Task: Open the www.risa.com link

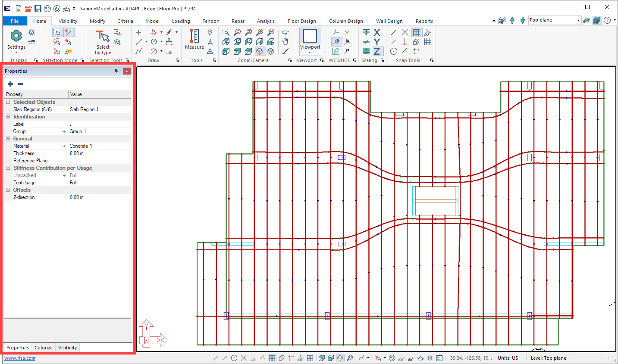Action: tap(20, 358)
